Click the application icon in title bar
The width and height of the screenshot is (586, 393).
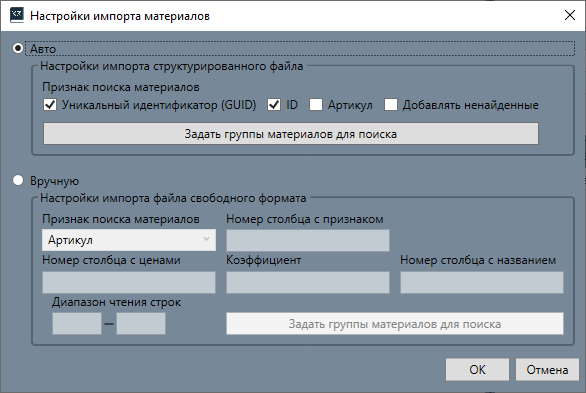pyautogui.click(x=17, y=15)
